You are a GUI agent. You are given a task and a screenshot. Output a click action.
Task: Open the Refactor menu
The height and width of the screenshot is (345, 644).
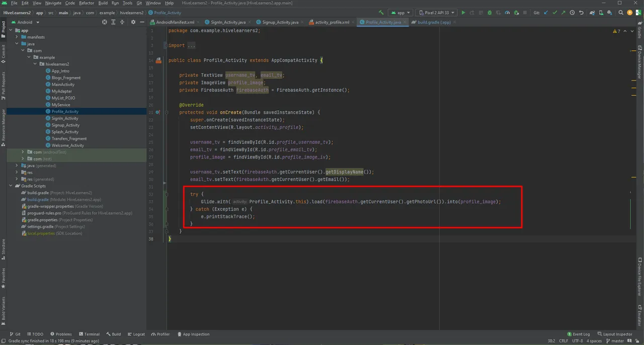click(x=87, y=3)
